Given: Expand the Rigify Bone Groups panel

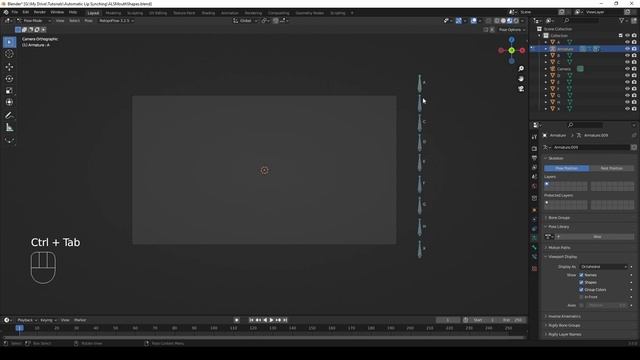Looking at the screenshot, I should [x=564, y=325].
